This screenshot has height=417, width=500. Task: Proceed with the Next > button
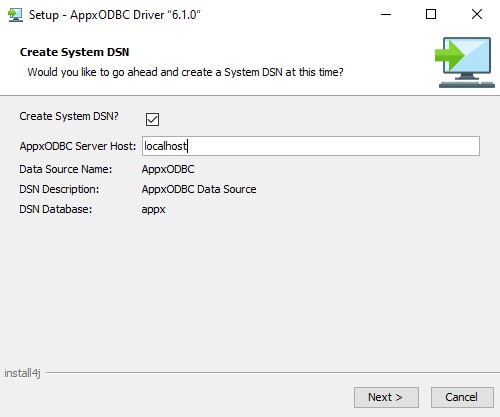386,397
